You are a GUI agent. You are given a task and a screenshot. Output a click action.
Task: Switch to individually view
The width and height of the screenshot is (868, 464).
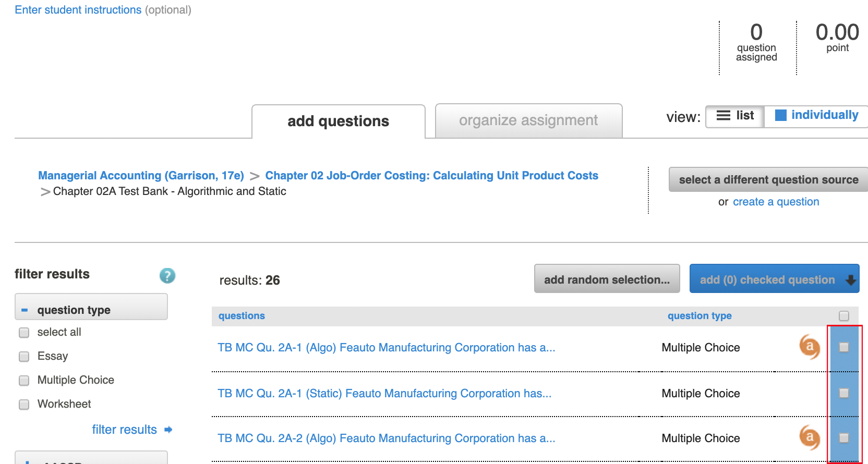pyautogui.click(x=816, y=116)
